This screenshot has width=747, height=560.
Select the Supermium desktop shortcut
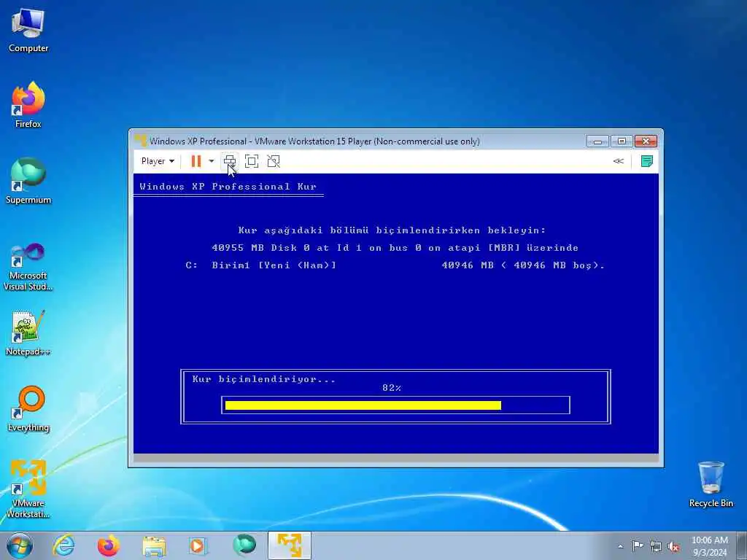click(28, 181)
